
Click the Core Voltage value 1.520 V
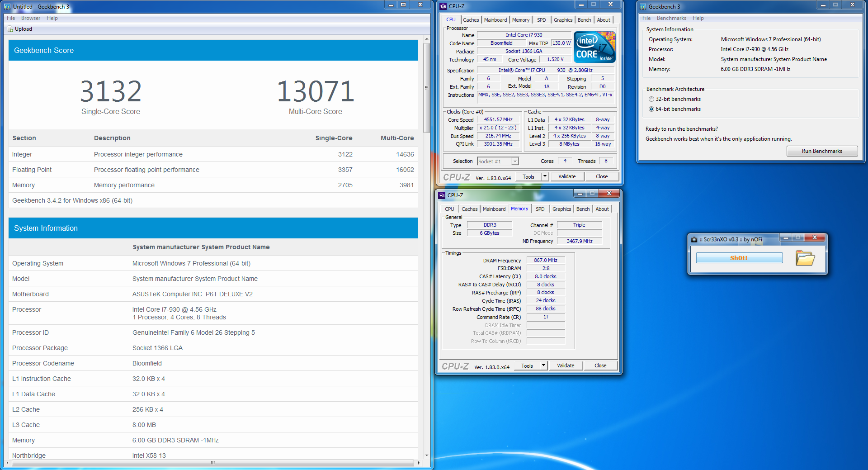(555, 59)
